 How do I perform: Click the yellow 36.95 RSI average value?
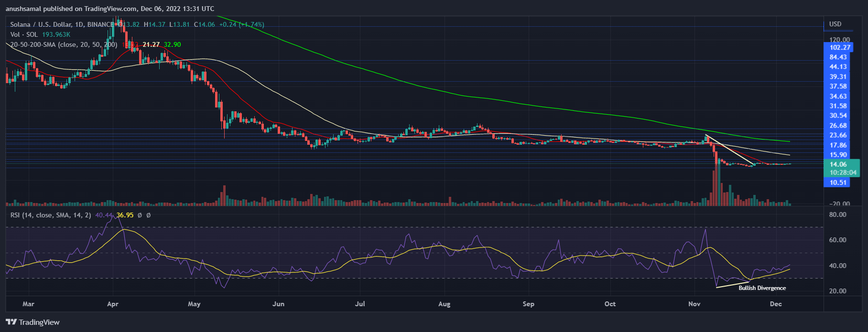[x=125, y=215]
